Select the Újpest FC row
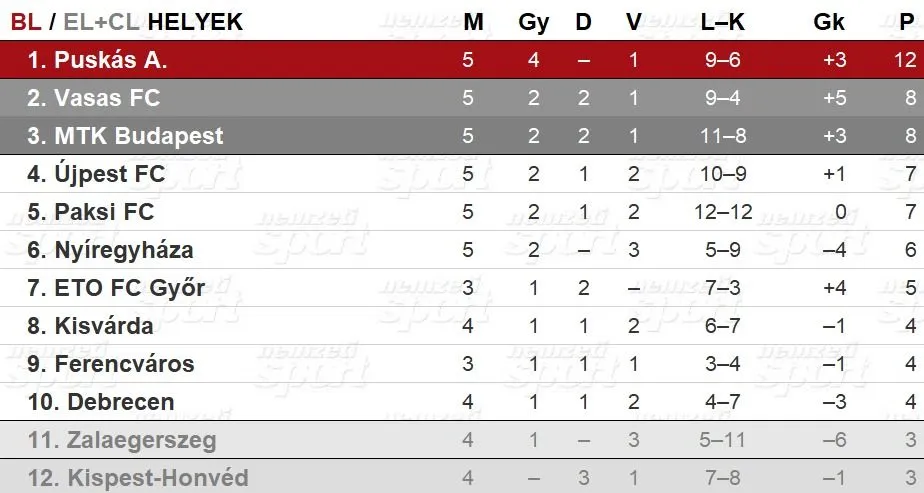 tap(462, 174)
